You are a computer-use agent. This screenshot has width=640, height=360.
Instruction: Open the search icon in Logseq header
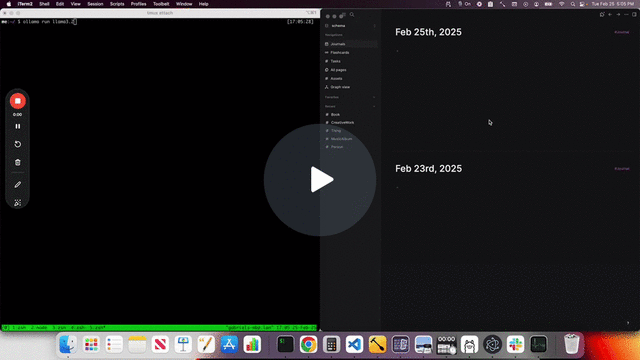(352, 15)
